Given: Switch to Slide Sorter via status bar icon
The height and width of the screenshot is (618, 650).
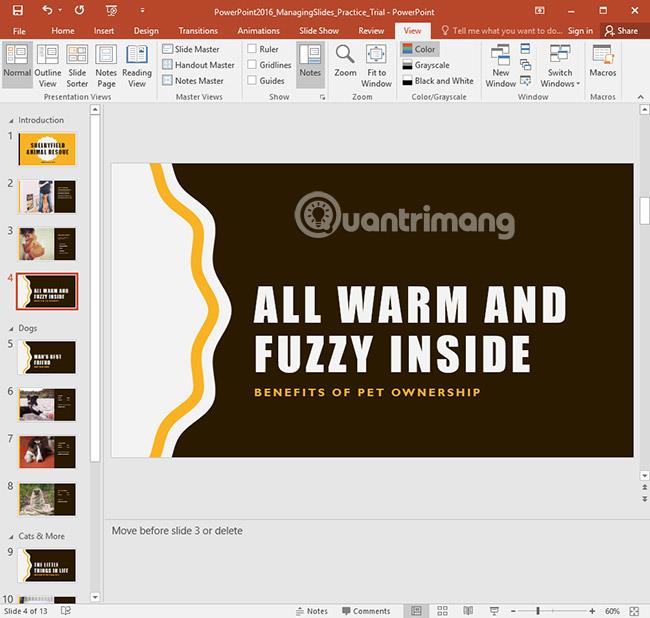Looking at the screenshot, I should 442,611.
